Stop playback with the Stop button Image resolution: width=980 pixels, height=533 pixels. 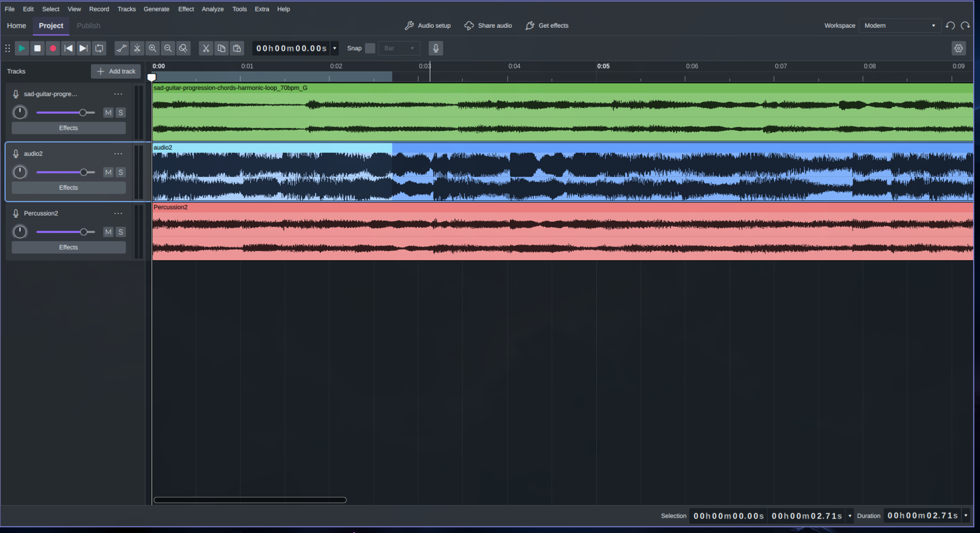click(x=37, y=48)
